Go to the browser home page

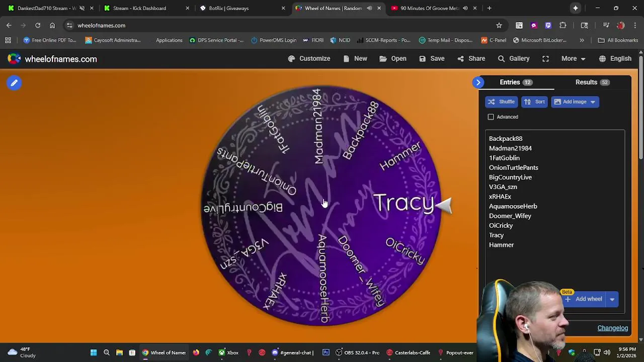pos(52,26)
